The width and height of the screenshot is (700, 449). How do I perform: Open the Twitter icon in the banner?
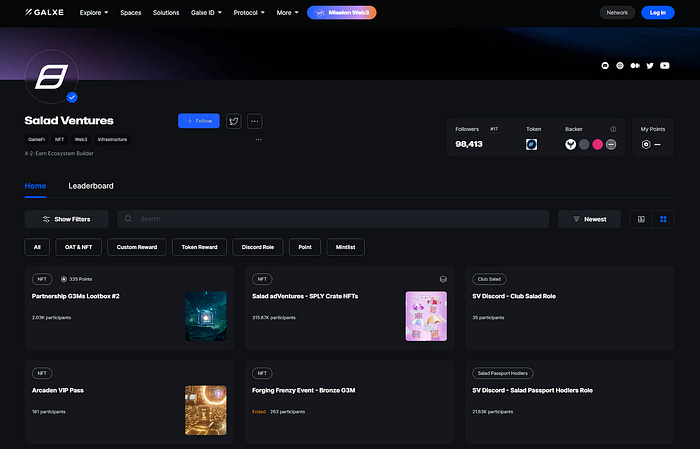click(650, 66)
